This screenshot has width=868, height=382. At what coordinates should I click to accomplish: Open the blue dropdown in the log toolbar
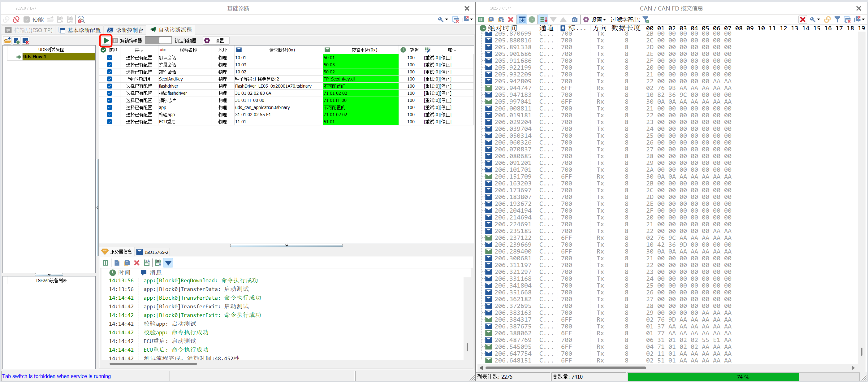[168, 263]
